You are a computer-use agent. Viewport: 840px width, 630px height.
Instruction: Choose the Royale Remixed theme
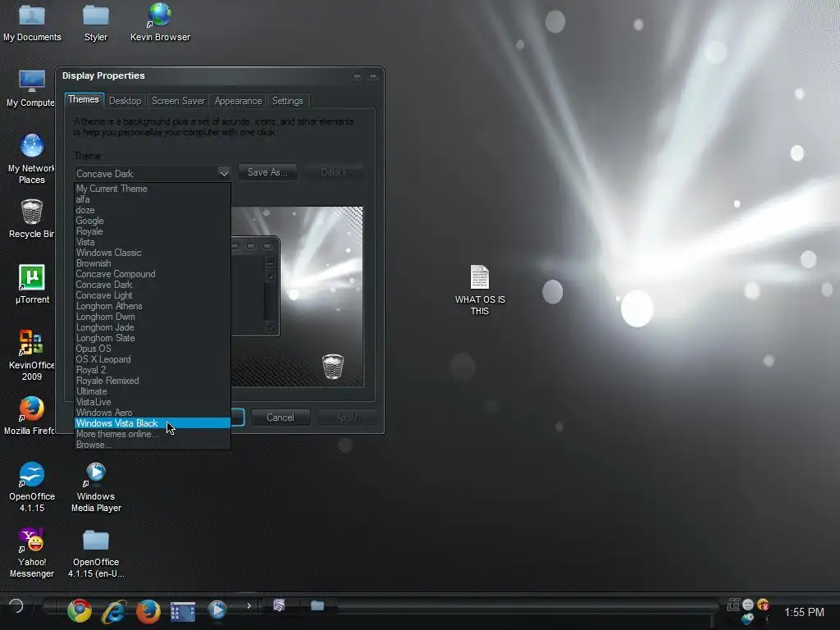pyautogui.click(x=152, y=381)
